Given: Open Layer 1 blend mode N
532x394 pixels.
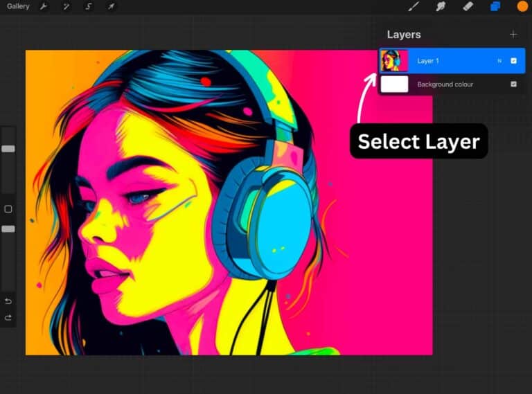Looking at the screenshot, I should [499, 61].
